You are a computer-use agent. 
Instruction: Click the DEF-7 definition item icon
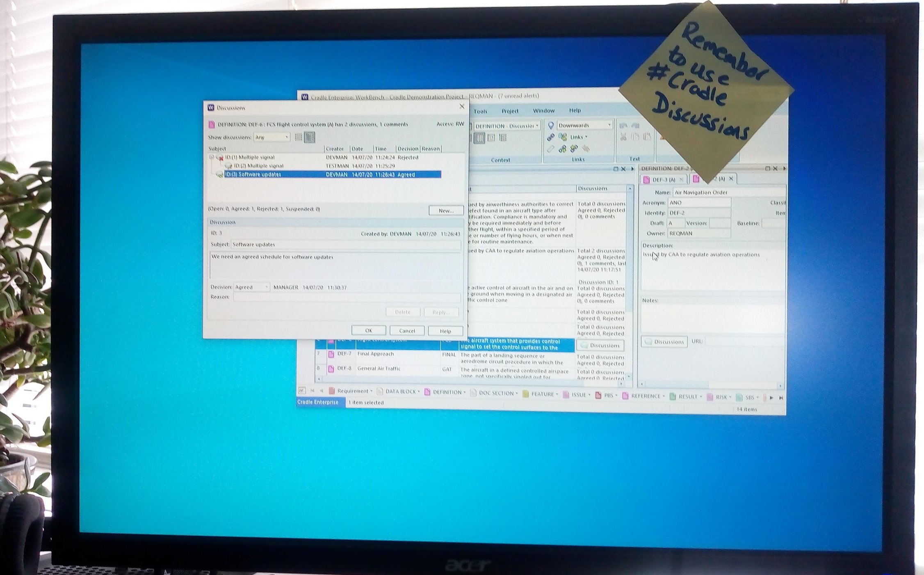pos(331,354)
